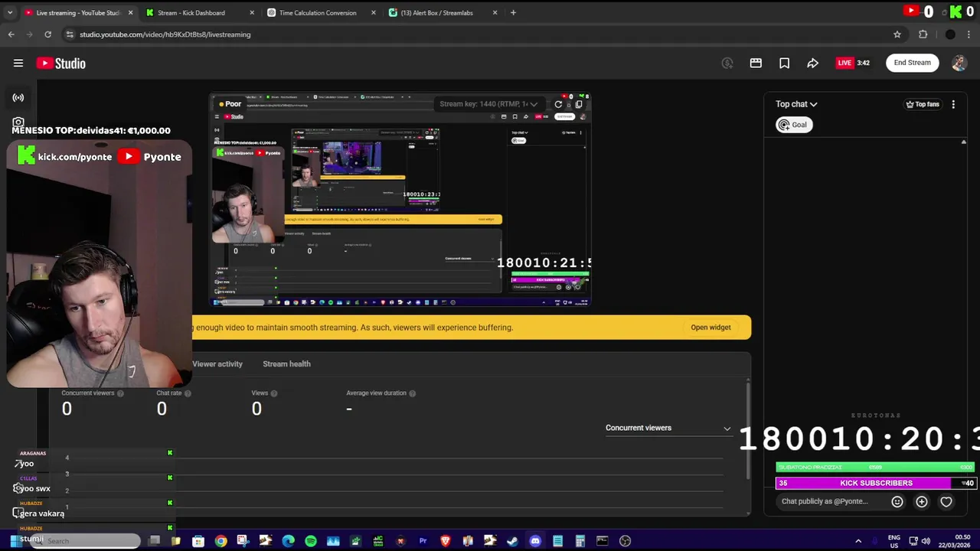Expand the Concurrent viewers chart dropdown
The width and height of the screenshot is (980, 551).
point(668,428)
